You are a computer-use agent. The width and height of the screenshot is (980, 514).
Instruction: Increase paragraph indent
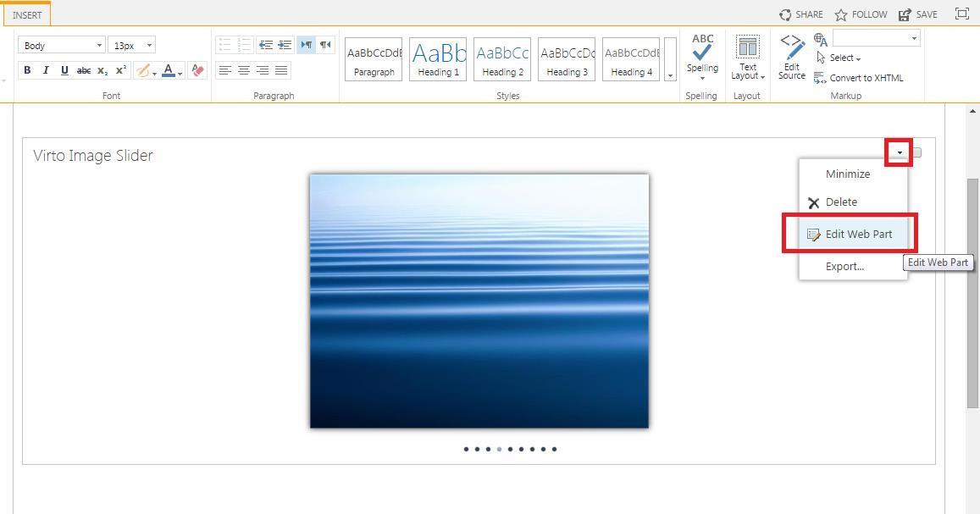coord(285,45)
